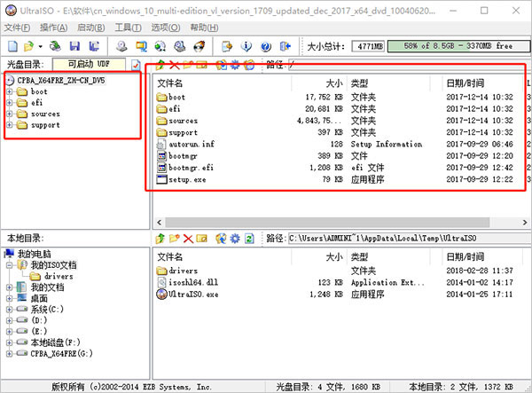
Task: Click the Save As toolbar icon
Action: pyautogui.click(x=94, y=46)
